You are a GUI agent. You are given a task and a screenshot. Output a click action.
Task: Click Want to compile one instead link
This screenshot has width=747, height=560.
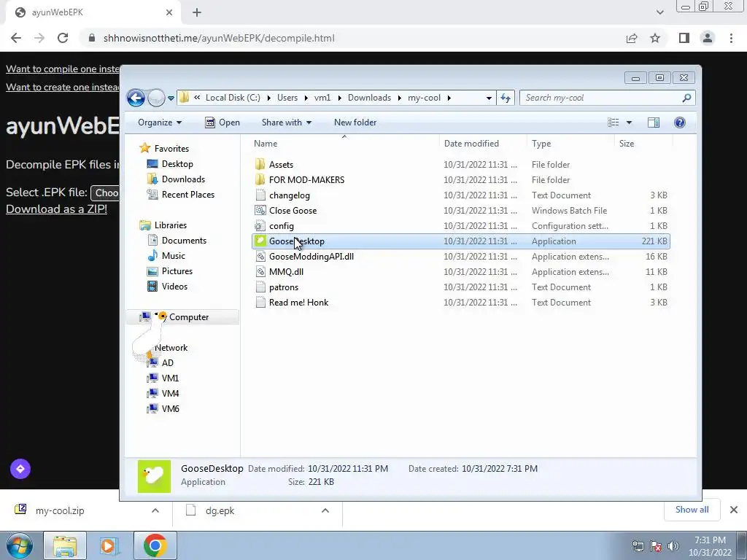point(63,69)
